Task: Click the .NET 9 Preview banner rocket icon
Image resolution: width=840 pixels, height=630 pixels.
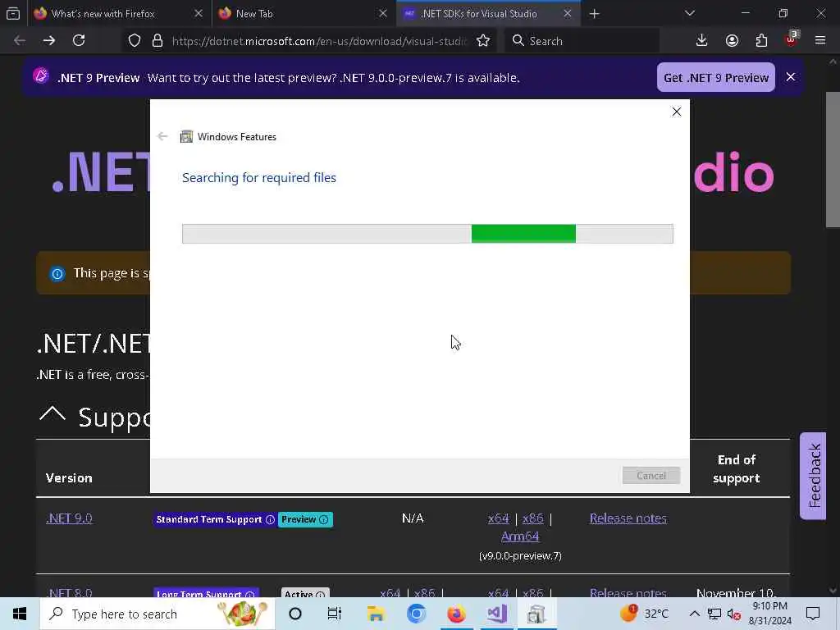Action: coord(41,76)
